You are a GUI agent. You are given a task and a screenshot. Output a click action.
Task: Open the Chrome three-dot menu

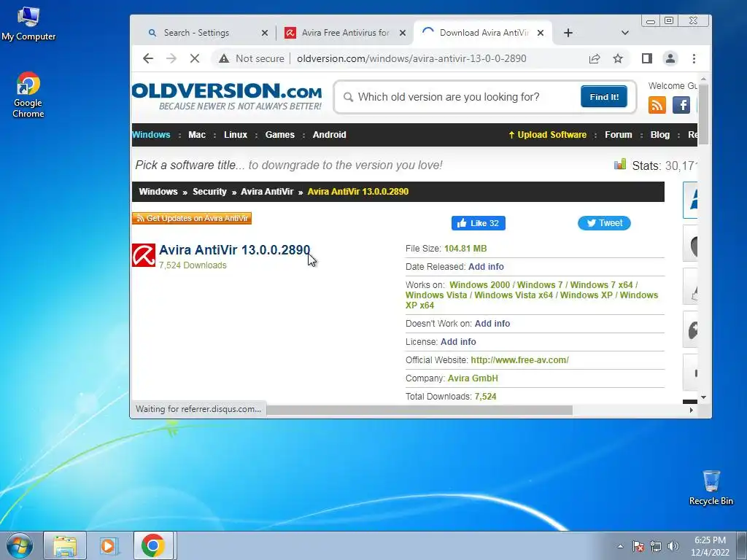694,58
